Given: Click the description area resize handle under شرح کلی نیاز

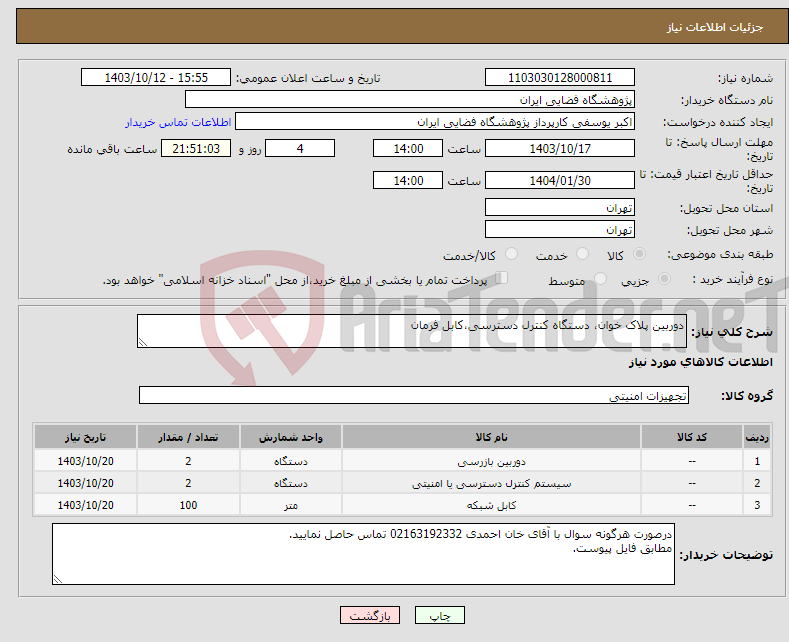Looking at the screenshot, I should 143,342.
